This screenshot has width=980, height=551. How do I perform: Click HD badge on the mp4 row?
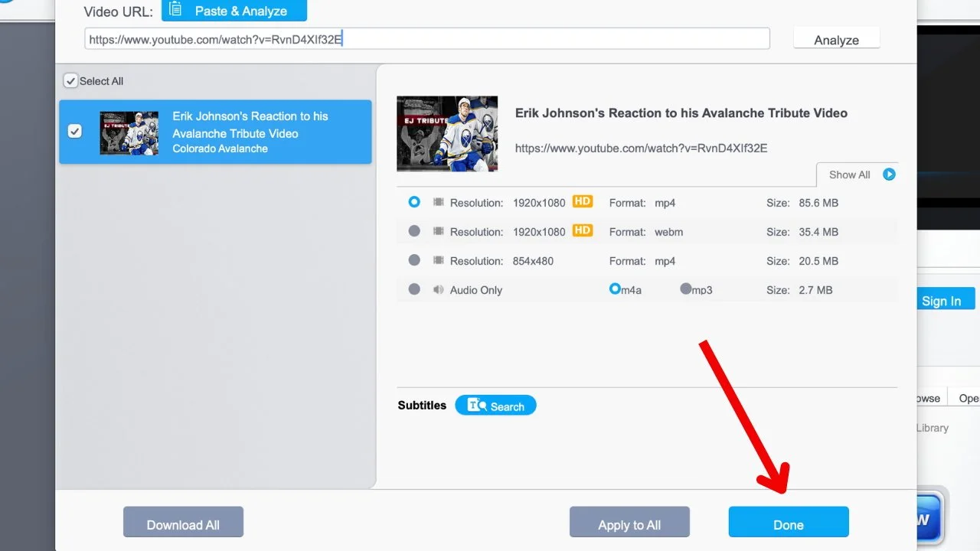click(x=583, y=202)
